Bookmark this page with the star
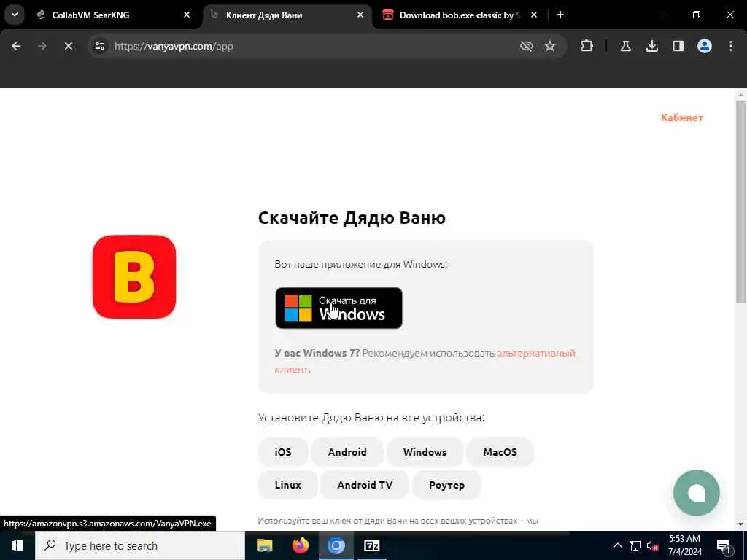 550,46
